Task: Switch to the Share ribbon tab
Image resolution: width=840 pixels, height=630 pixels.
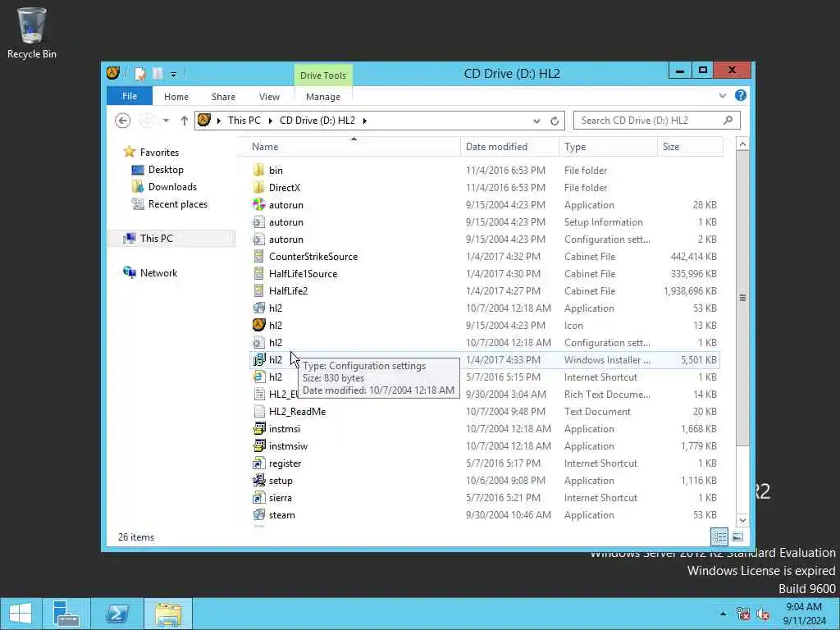Action: pos(223,97)
